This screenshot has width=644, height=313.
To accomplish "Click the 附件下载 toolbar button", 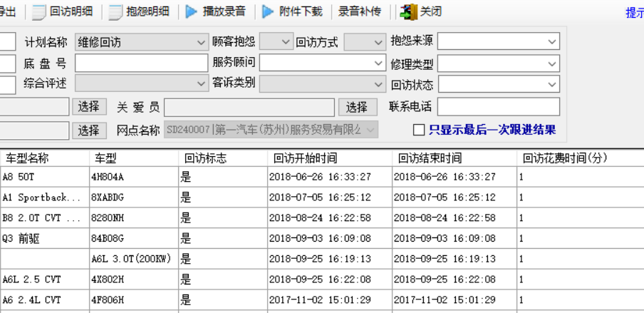I will 292,11.
